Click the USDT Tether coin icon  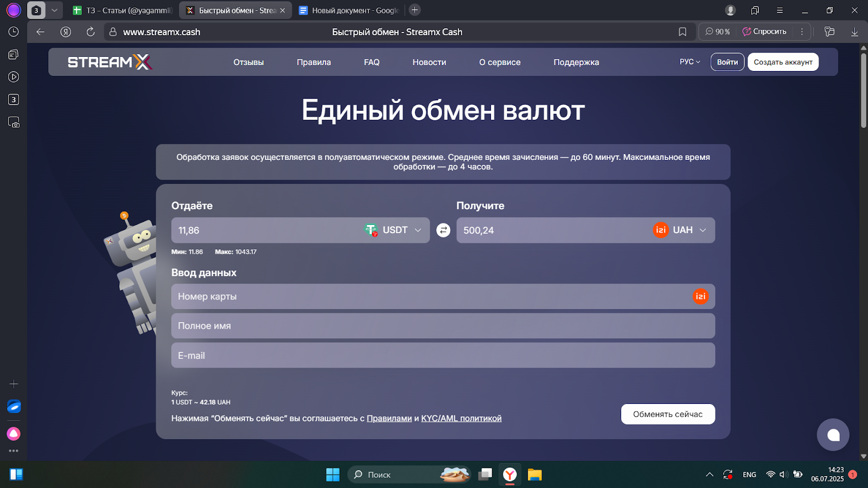pyautogui.click(x=371, y=230)
